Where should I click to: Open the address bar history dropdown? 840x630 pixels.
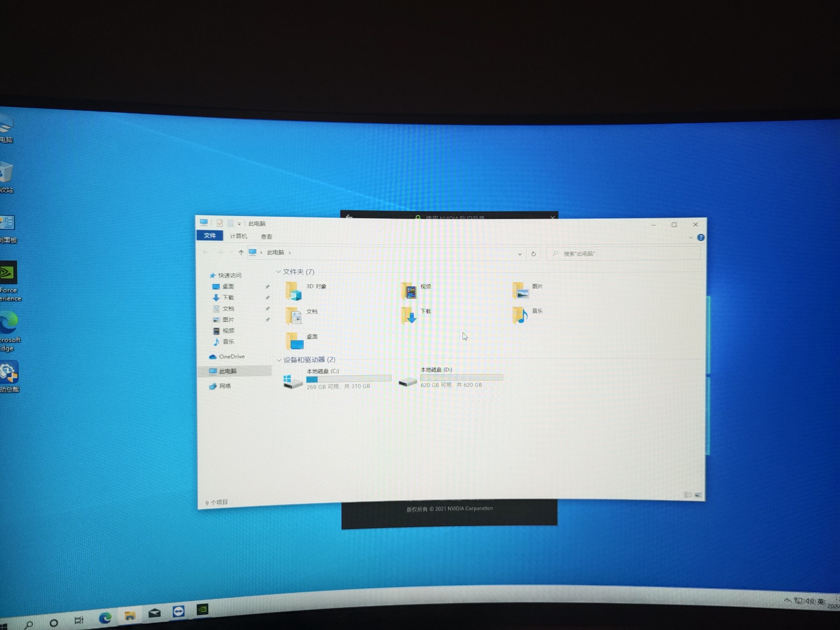(520, 254)
